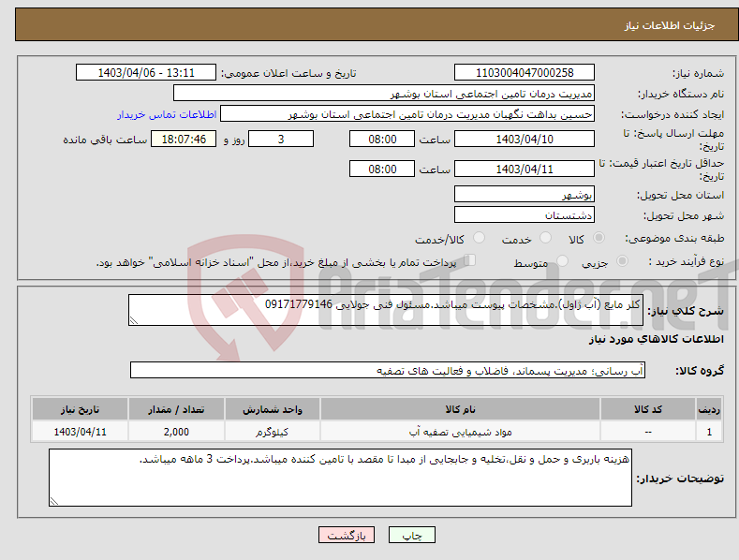Click the واحد شمارش column header
The height and width of the screenshot is (560, 739).
pos(273,409)
